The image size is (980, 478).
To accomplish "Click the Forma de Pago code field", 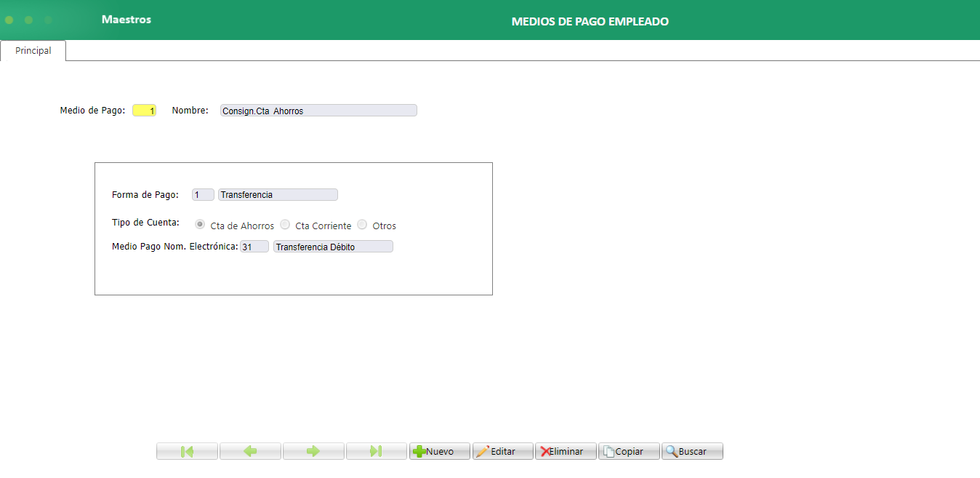I will click(x=203, y=195).
